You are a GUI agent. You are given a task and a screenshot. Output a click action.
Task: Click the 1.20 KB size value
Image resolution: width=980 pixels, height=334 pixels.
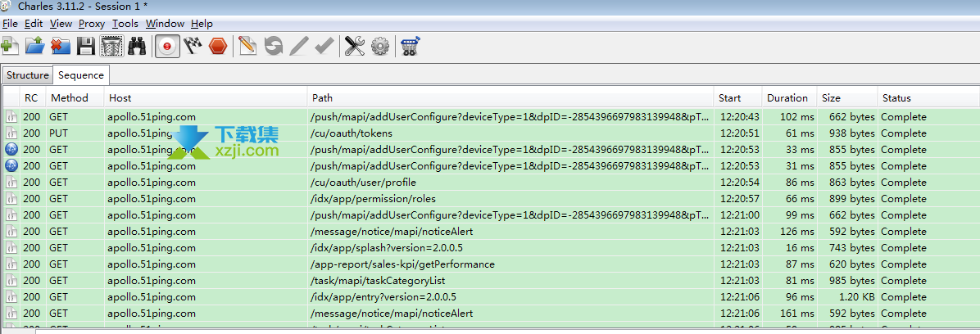pos(856,296)
